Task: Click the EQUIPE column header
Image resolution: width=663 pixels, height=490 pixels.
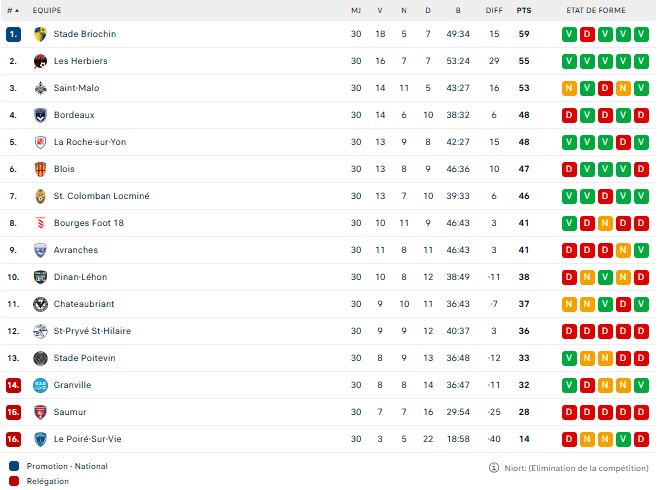Action: (47, 11)
